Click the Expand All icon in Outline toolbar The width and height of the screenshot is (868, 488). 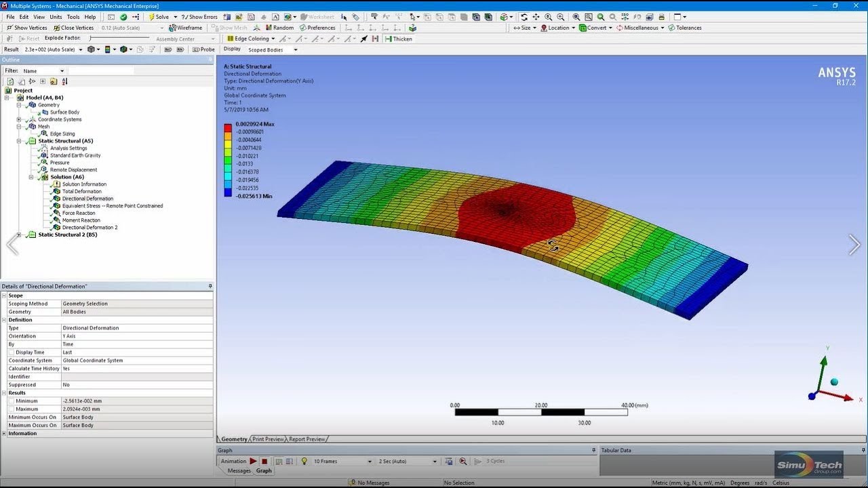click(43, 81)
